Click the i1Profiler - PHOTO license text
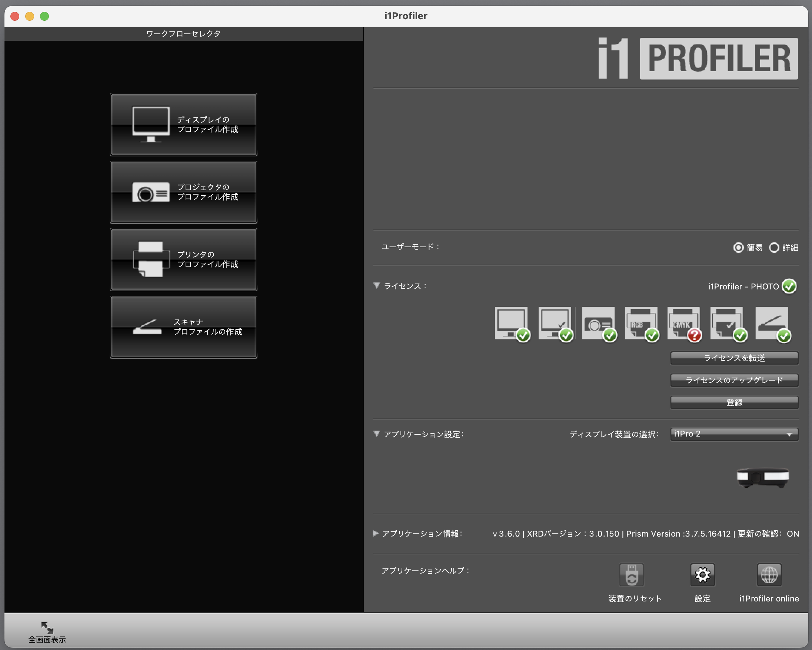Image resolution: width=812 pixels, height=650 pixels. pos(743,286)
